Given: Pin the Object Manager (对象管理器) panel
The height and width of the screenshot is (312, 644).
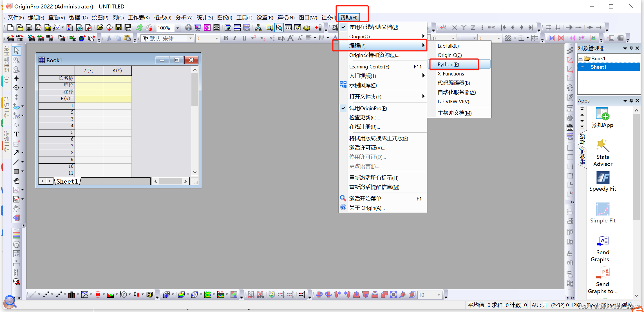Looking at the screenshot, I should pyautogui.click(x=631, y=48).
